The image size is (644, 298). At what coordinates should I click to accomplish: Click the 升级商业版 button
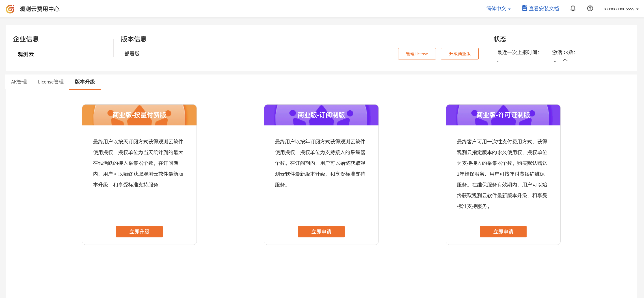click(460, 54)
